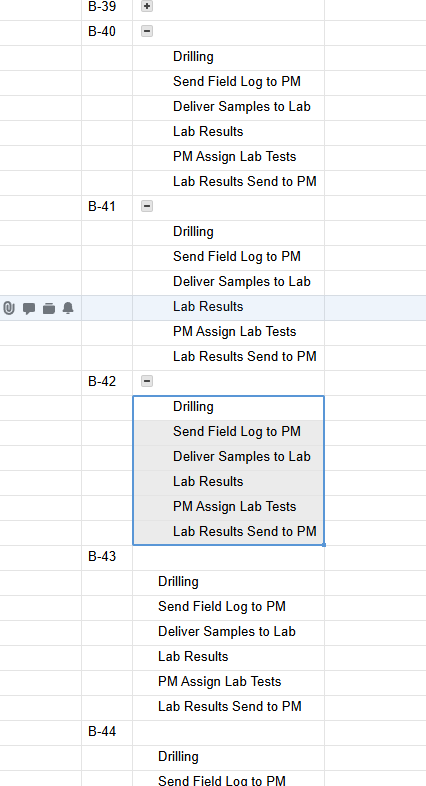Expand the B-39 row group
This screenshot has width=426, height=786.
pos(147,6)
